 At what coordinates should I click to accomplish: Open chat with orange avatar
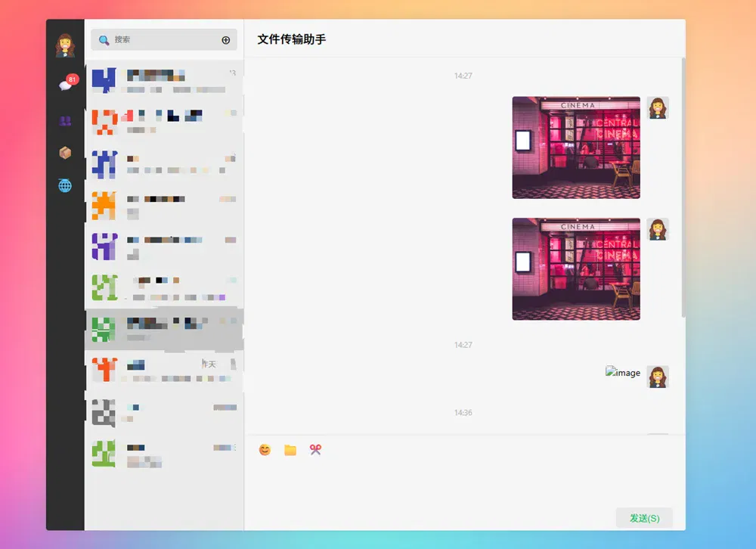coord(164,206)
